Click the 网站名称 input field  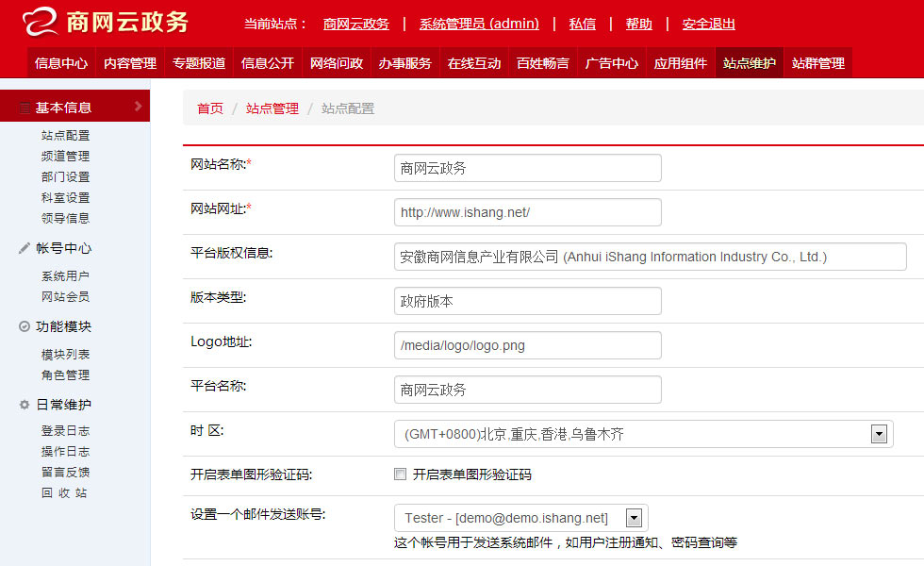point(527,168)
